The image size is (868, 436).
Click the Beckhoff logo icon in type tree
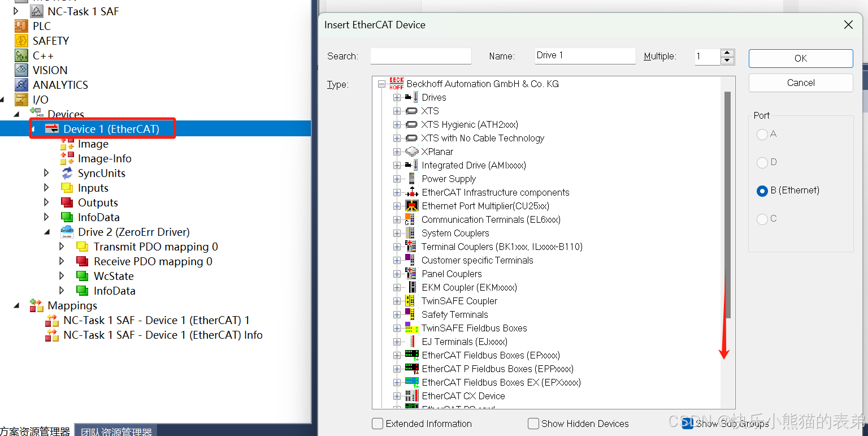tap(397, 84)
